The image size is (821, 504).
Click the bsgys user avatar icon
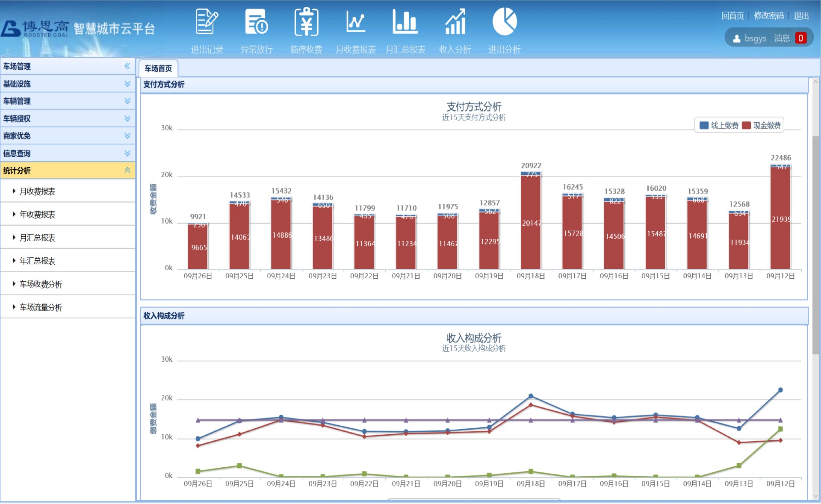(737, 38)
